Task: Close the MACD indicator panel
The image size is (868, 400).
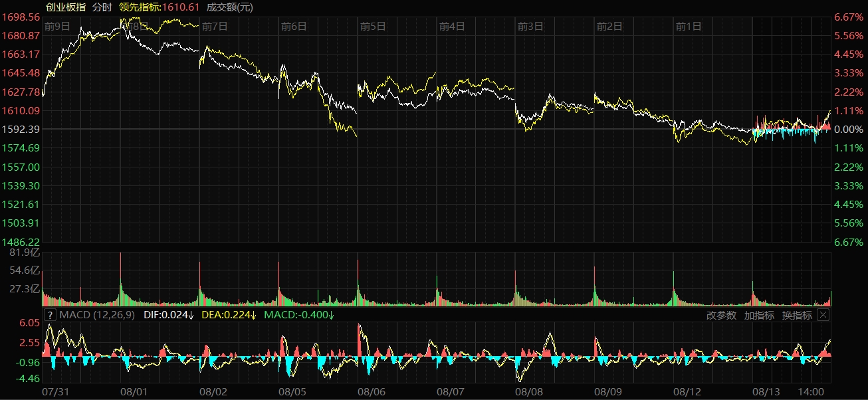Action: point(823,315)
